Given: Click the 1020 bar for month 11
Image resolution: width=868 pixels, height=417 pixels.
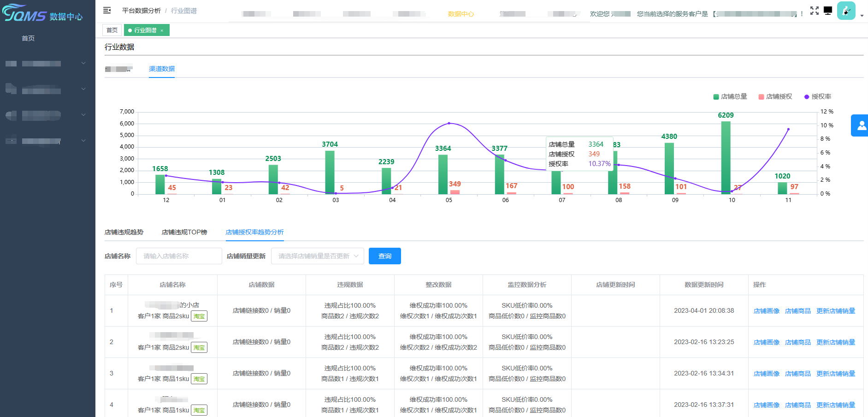Looking at the screenshot, I should tap(782, 188).
